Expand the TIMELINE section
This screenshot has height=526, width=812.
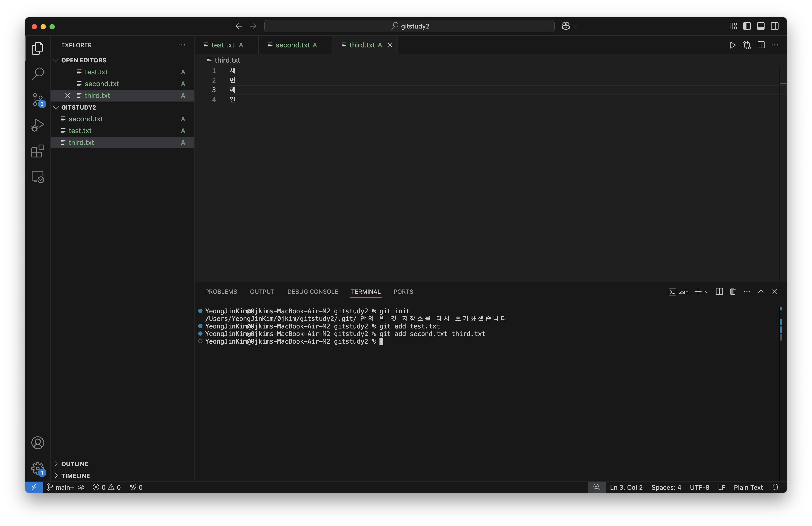[x=122, y=475]
